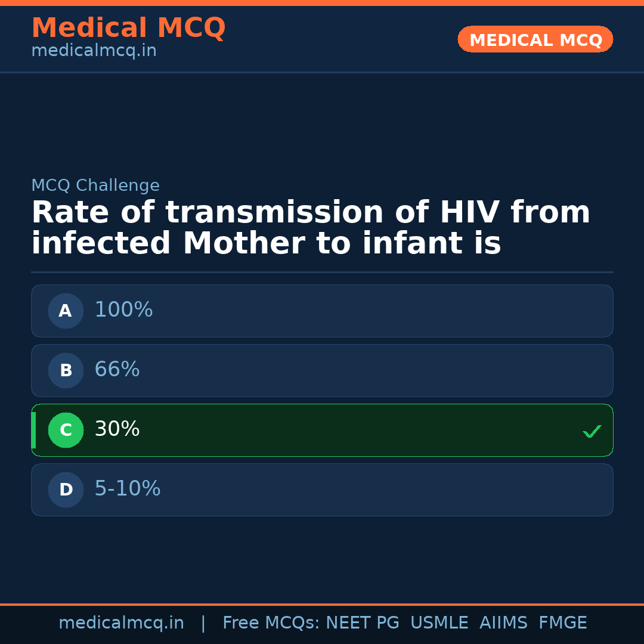Click the green letter C circle icon

tap(66, 430)
